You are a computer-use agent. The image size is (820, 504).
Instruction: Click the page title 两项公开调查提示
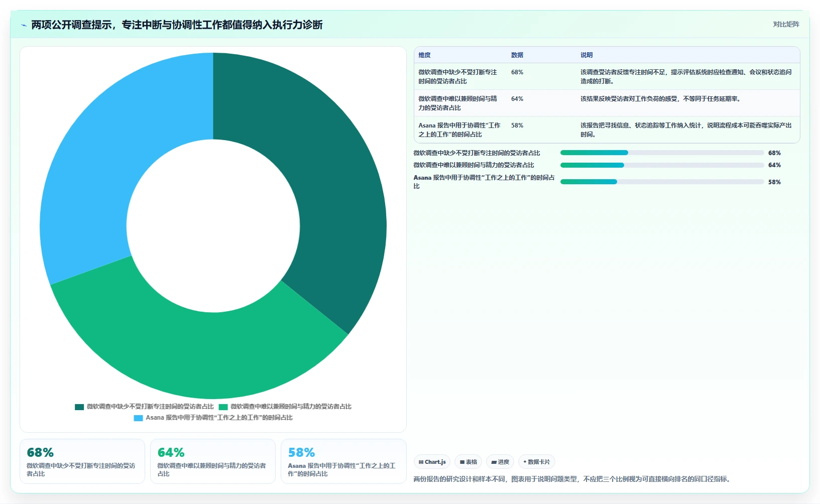[177, 25]
